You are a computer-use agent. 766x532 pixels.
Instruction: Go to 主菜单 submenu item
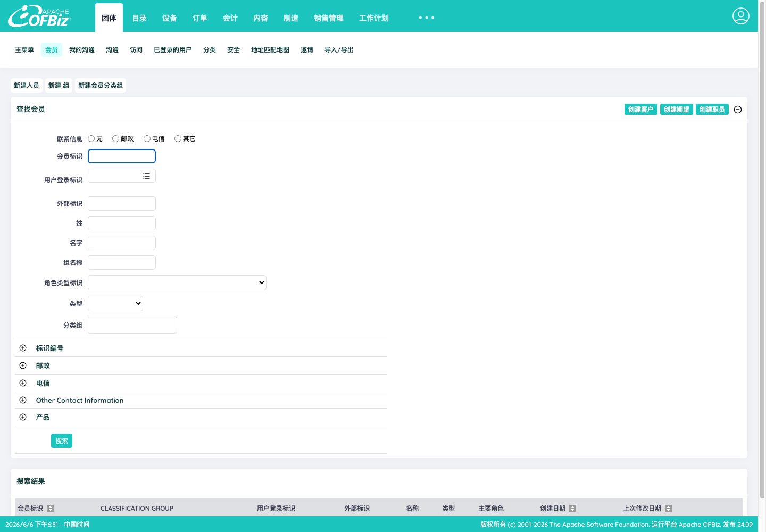[x=24, y=50]
